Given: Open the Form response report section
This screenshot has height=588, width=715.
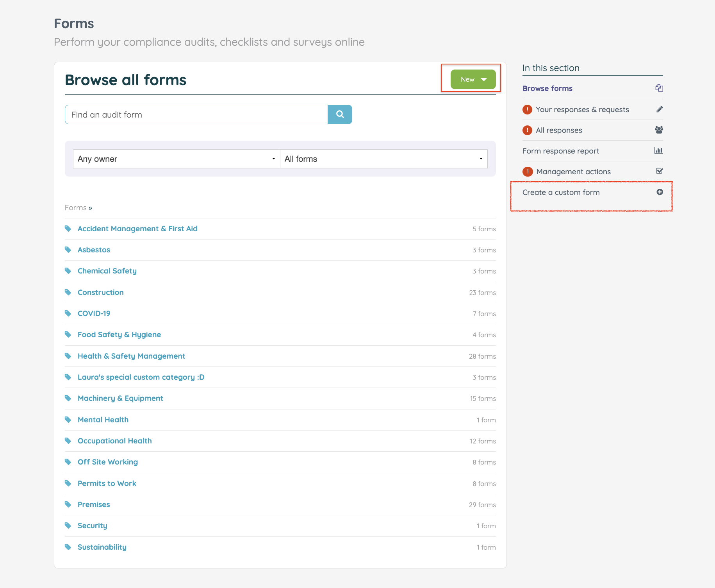Looking at the screenshot, I should click(560, 151).
